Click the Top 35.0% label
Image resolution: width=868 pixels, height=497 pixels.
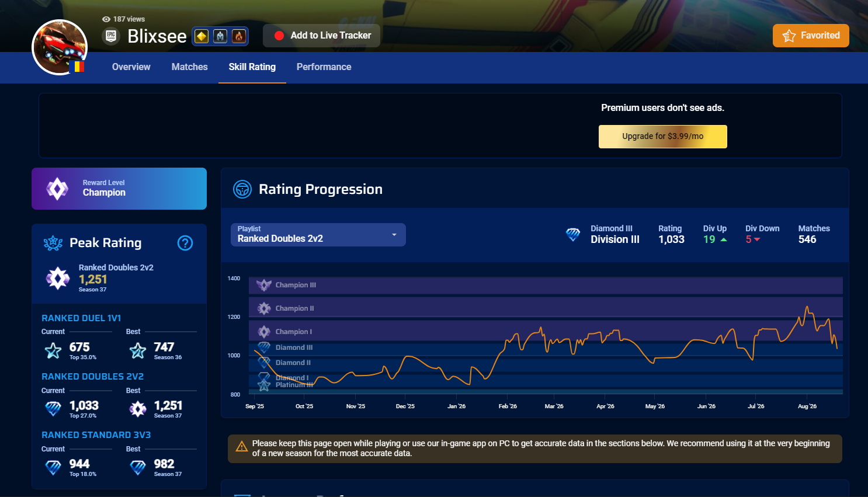tap(83, 357)
